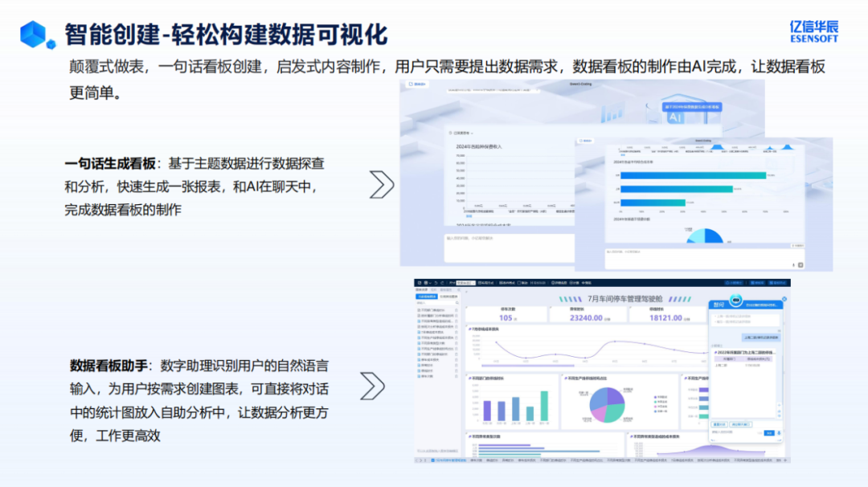Click the 7月车间停车管理驾驶舱 dashboard title
Image resolution: width=868 pixels, height=487 pixels.
coord(625,299)
